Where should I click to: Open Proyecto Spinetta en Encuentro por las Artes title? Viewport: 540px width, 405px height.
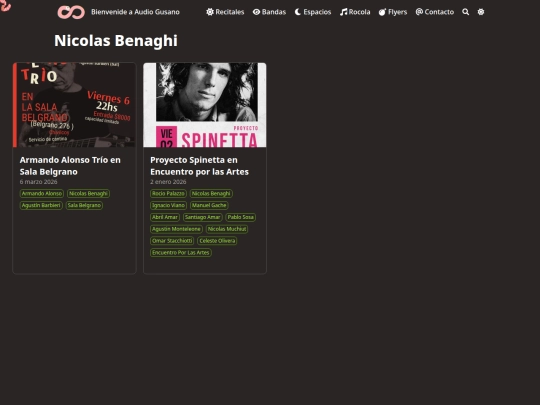[x=199, y=166]
